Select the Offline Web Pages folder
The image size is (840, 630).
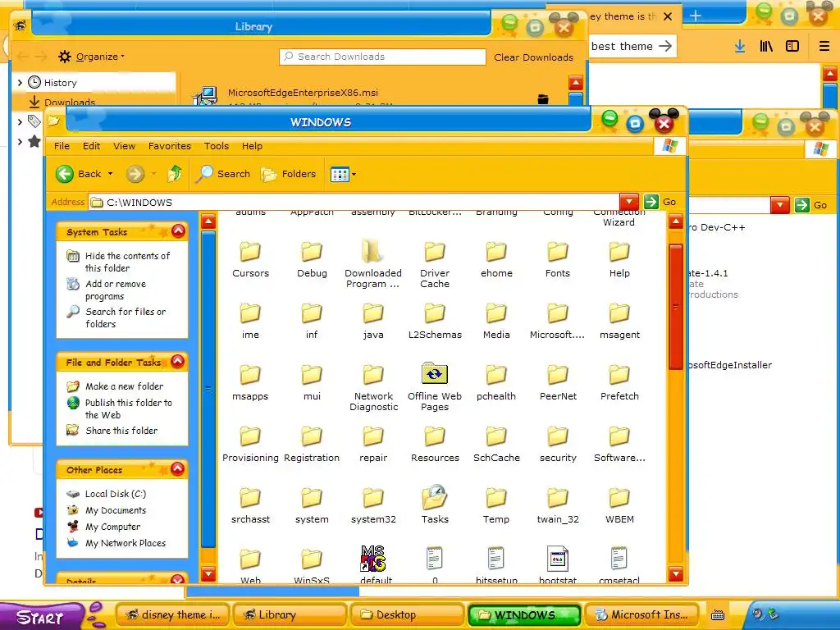coord(435,387)
